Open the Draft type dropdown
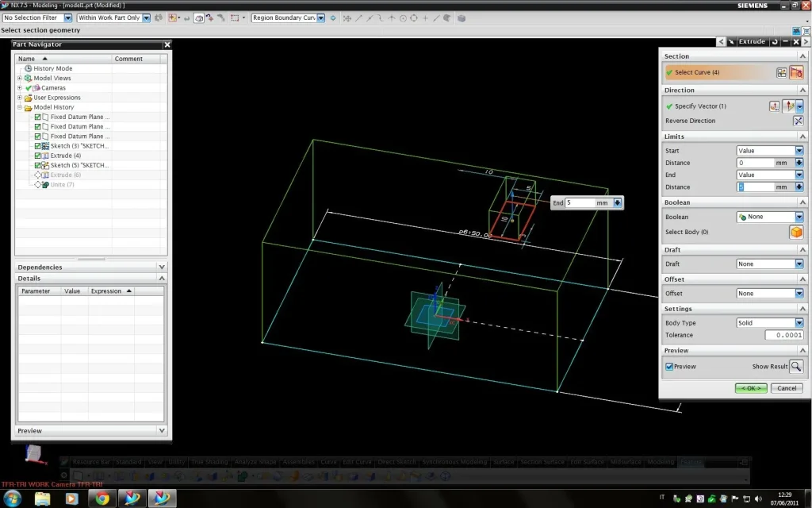Viewport: 812px width, 508px height. 799,264
